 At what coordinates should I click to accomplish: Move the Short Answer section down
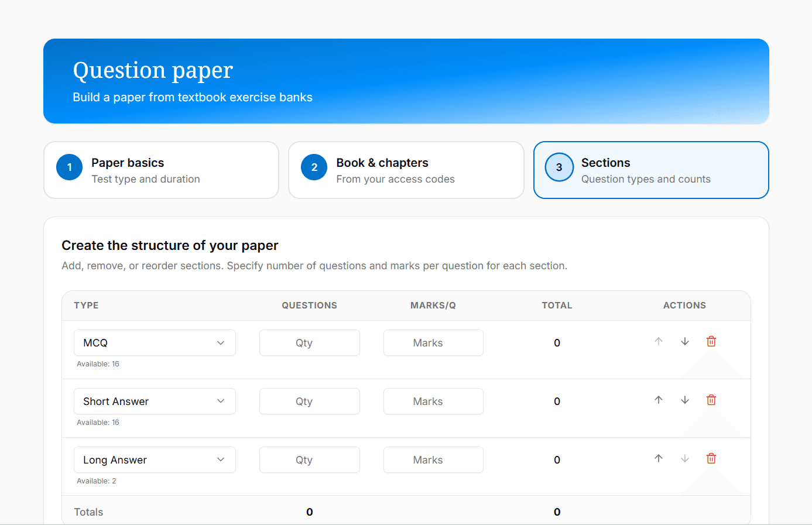point(684,400)
